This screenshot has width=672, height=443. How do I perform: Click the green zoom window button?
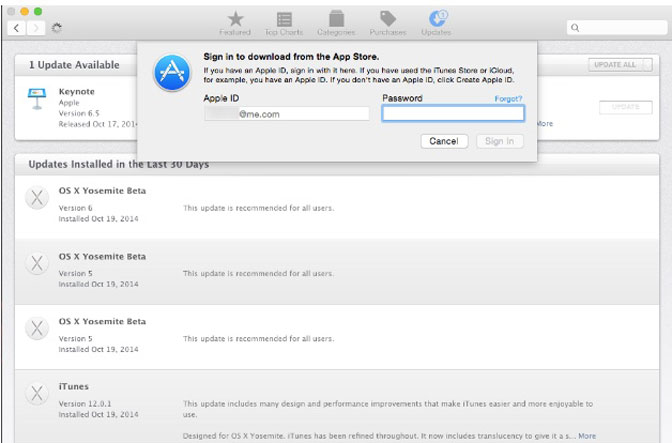38,12
